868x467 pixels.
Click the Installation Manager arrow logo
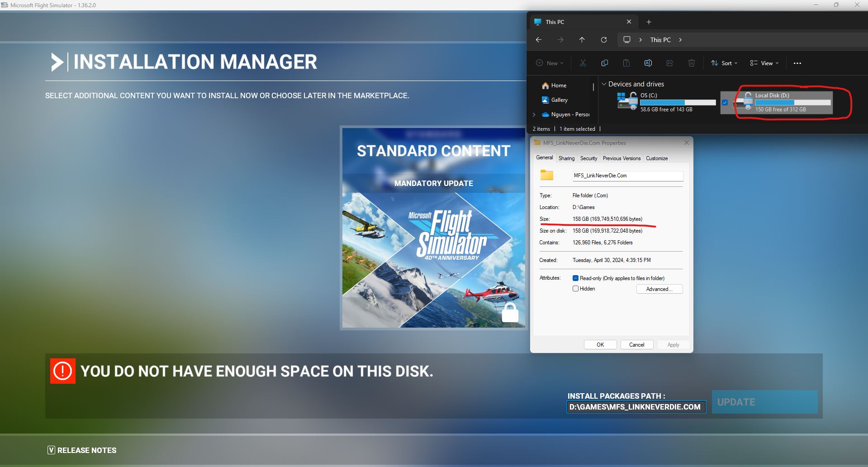pyautogui.click(x=57, y=62)
